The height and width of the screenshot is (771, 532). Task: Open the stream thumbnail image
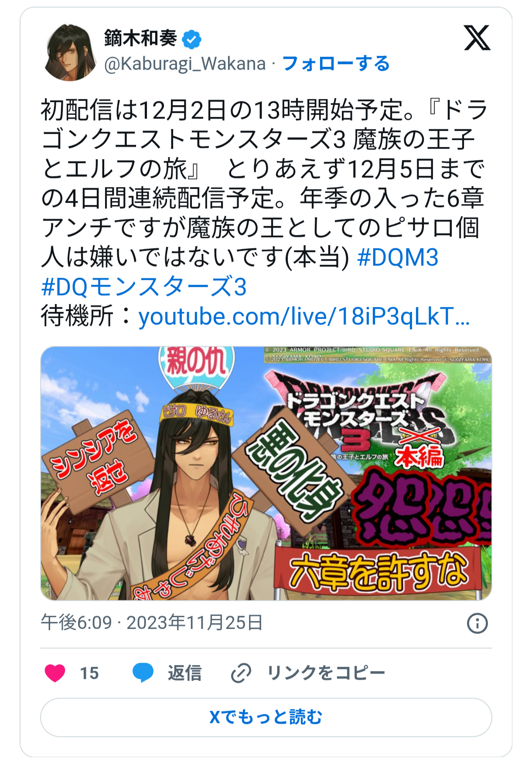pos(266,473)
